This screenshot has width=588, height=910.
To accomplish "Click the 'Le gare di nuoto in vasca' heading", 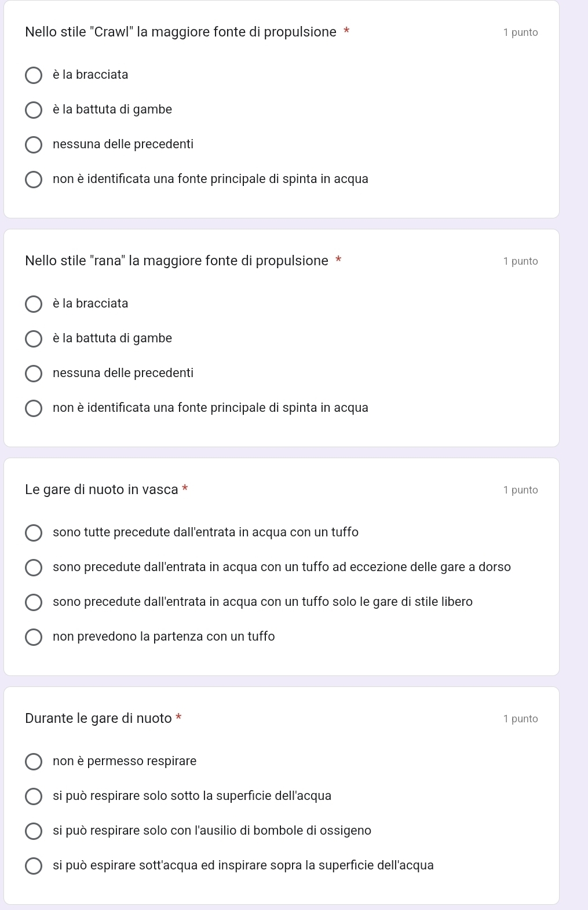I will 101,489.
